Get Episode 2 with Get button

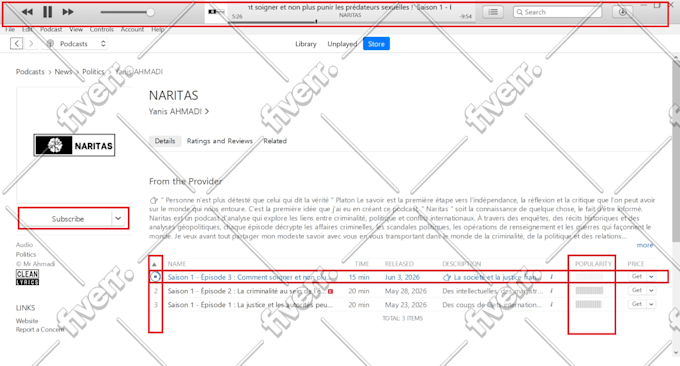(637, 291)
